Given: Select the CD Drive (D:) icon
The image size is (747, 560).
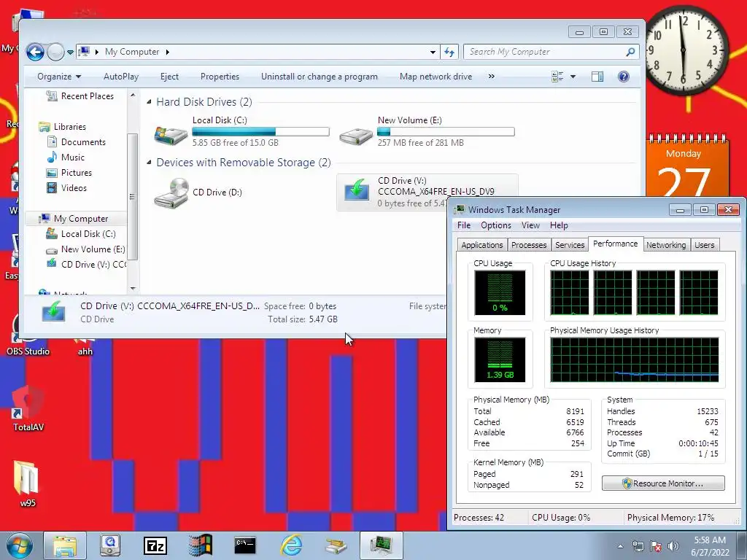Looking at the screenshot, I should tap(171, 192).
